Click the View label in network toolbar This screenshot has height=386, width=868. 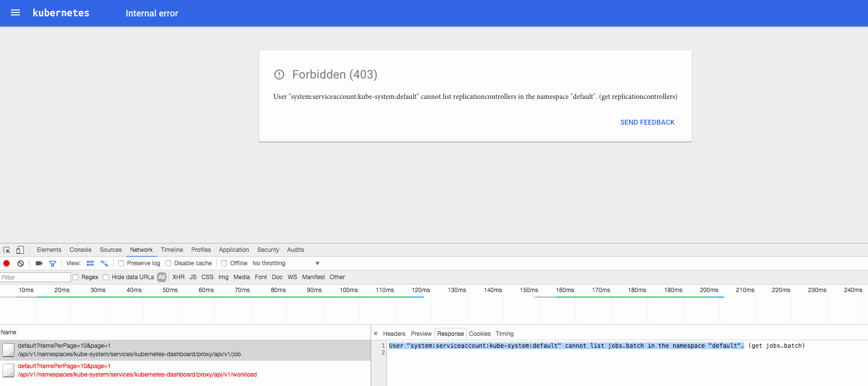coord(74,263)
